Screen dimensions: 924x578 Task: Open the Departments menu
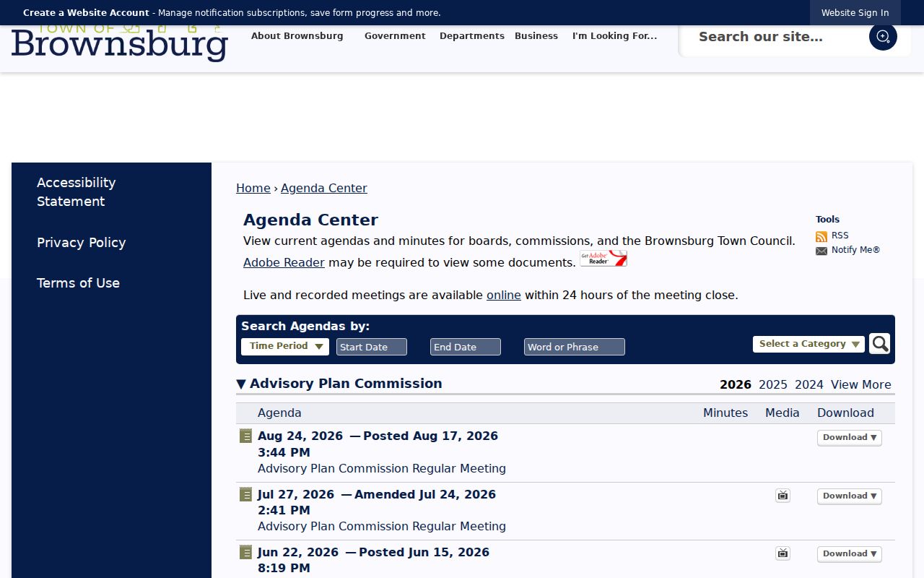tap(472, 36)
